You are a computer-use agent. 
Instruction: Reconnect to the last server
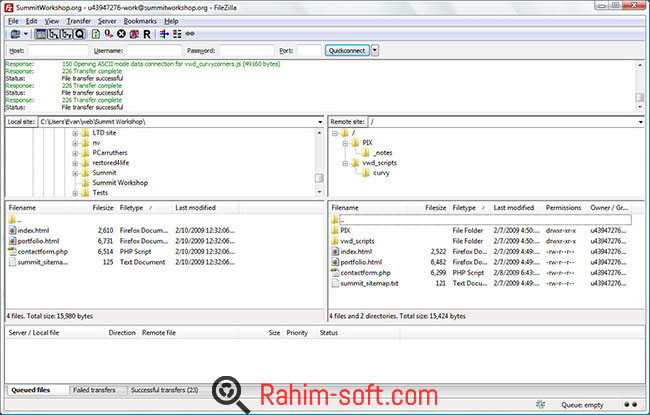(x=147, y=34)
